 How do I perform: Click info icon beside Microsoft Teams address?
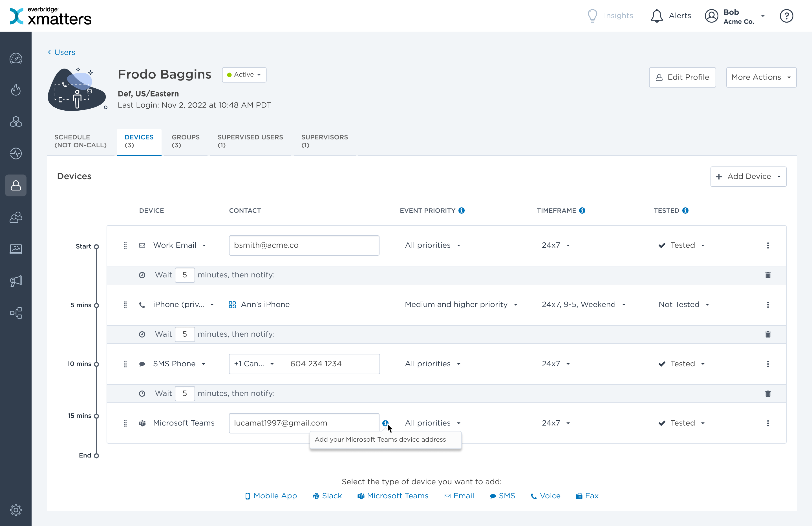(385, 423)
